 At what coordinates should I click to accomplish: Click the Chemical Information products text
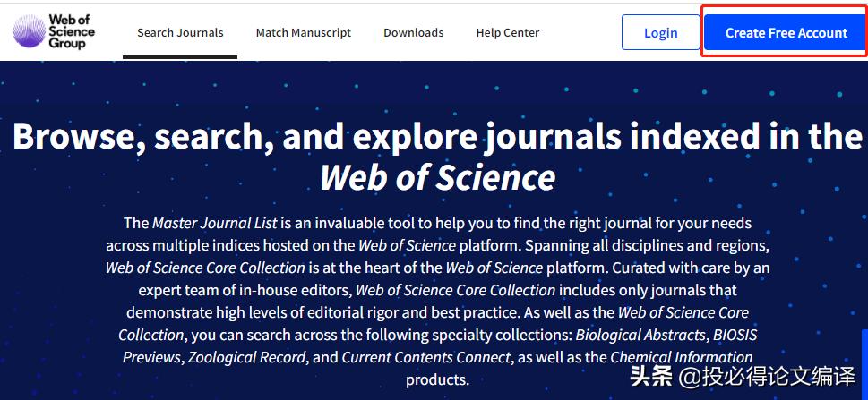tap(681, 358)
